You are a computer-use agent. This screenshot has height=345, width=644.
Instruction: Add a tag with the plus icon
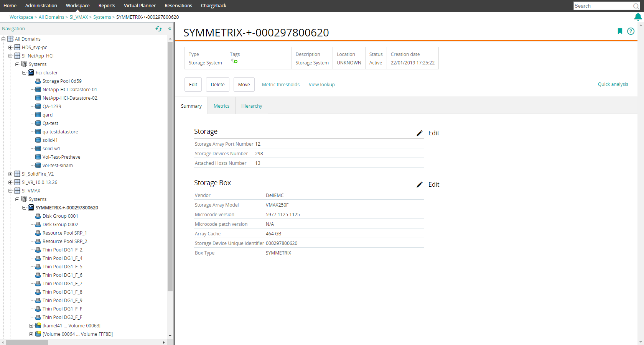point(236,61)
